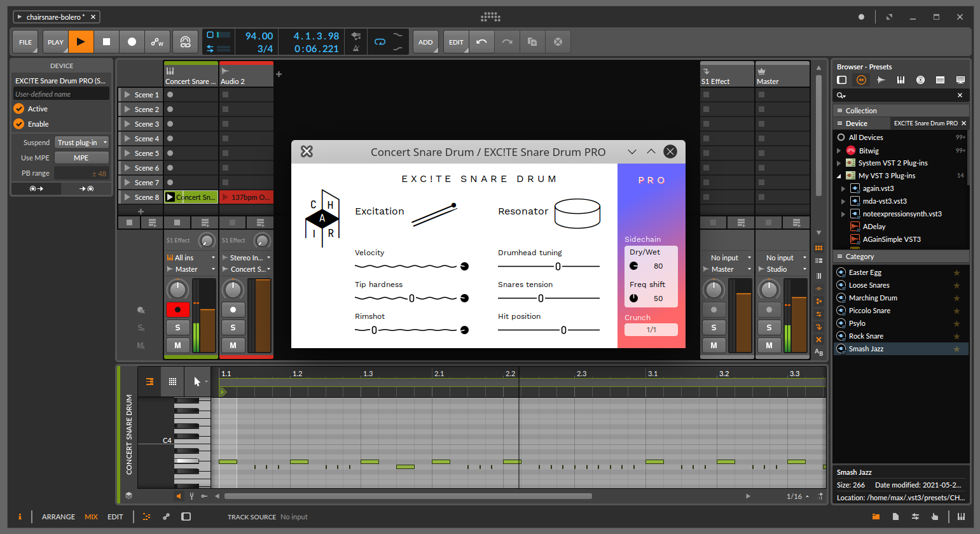Collapse the Category section header

coord(901,256)
